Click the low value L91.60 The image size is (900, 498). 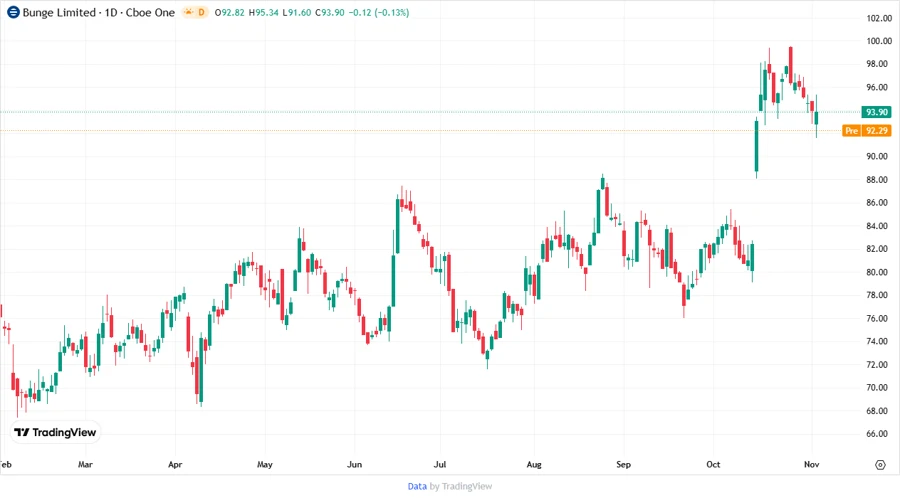click(297, 12)
